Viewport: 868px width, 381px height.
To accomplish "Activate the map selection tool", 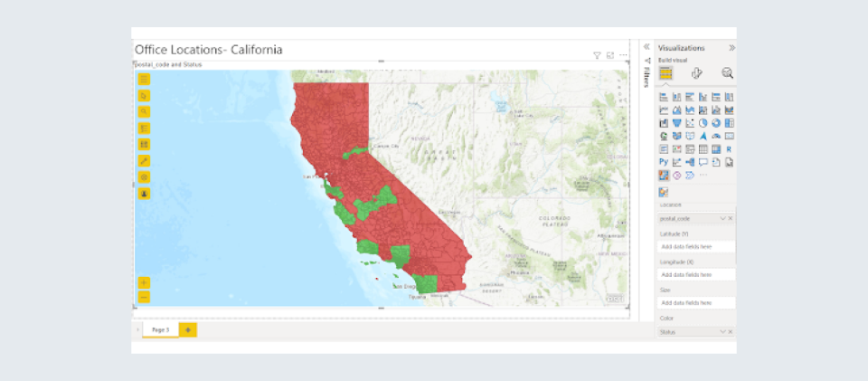I will point(144,95).
